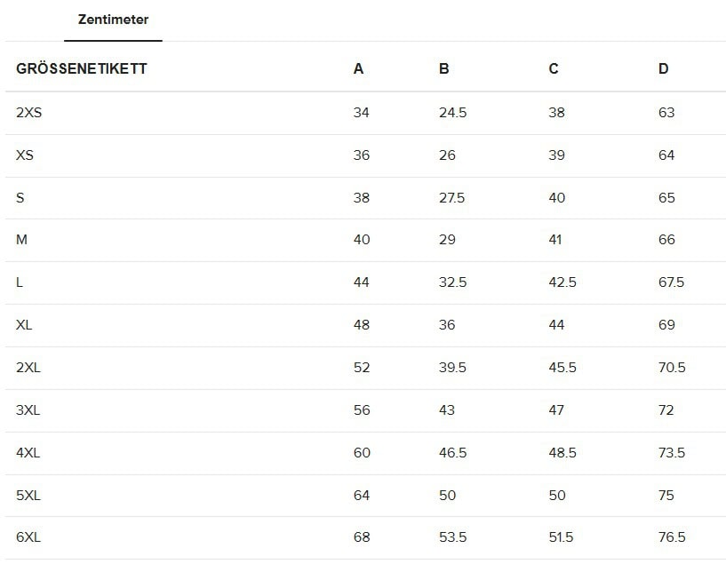The image size is (726, 588).
Task: Select the XS size row label
Action: tap(25, 155)
